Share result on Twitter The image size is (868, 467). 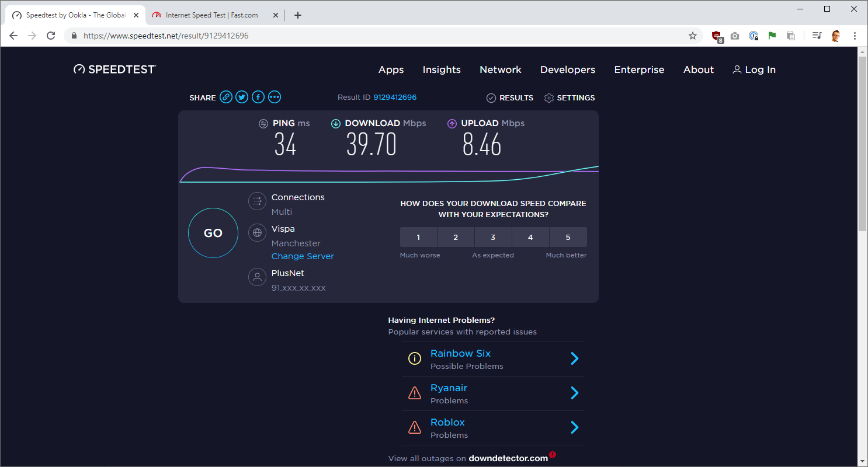(x=242, y=97)
